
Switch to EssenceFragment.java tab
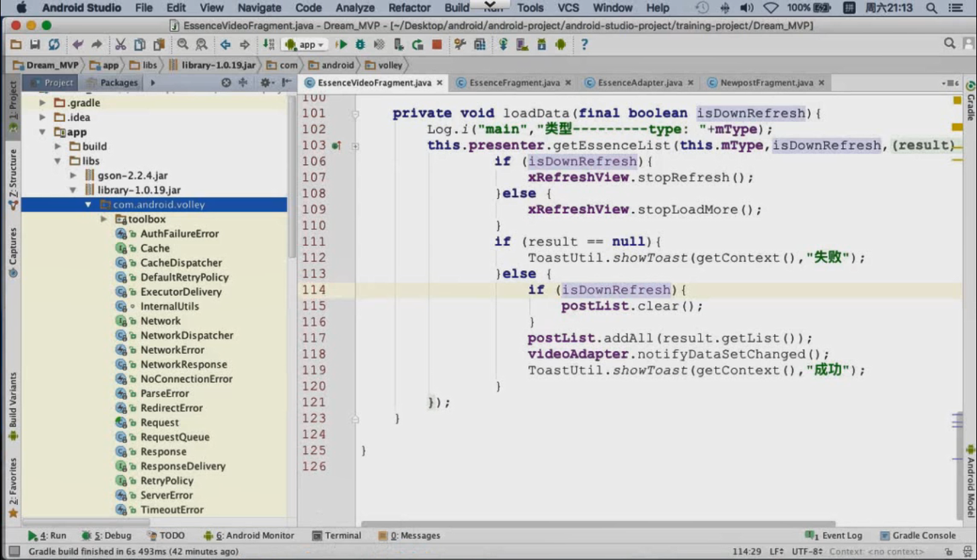[x=514, y=83]
